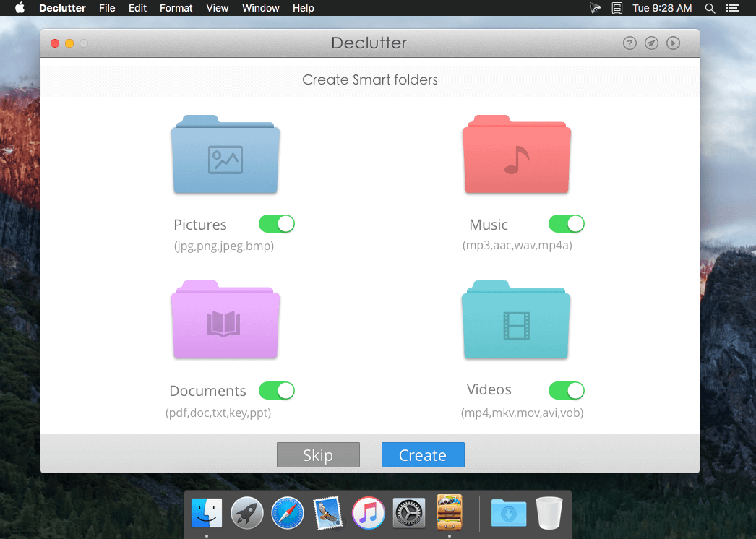
Task: Disable the Documents smart folder toggle
Action: (x=277, y=390)
